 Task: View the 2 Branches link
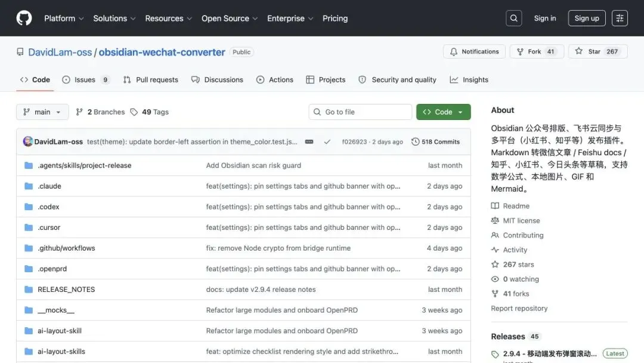100,112
